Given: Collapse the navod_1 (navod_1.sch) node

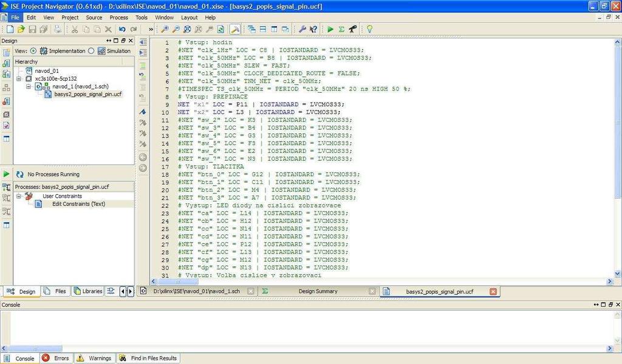Looking at the screenshot, I should click(x=28, y=86).
